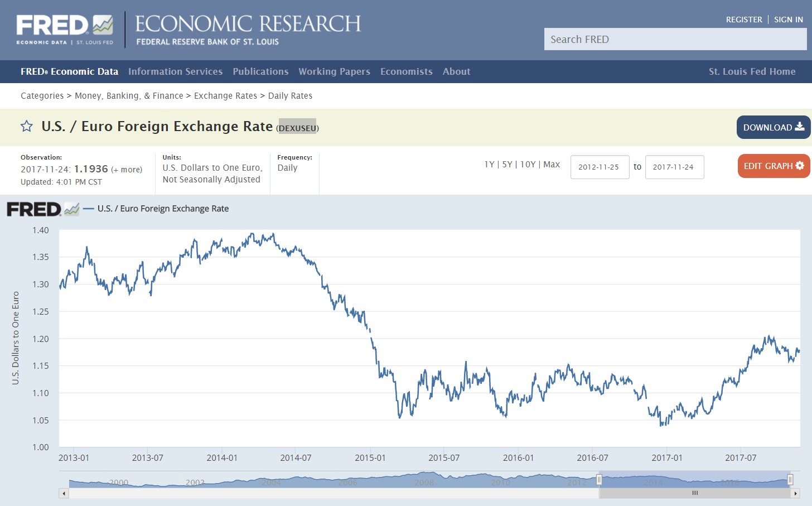Click the Exchange Rates breadcrumb

[225, 96]
